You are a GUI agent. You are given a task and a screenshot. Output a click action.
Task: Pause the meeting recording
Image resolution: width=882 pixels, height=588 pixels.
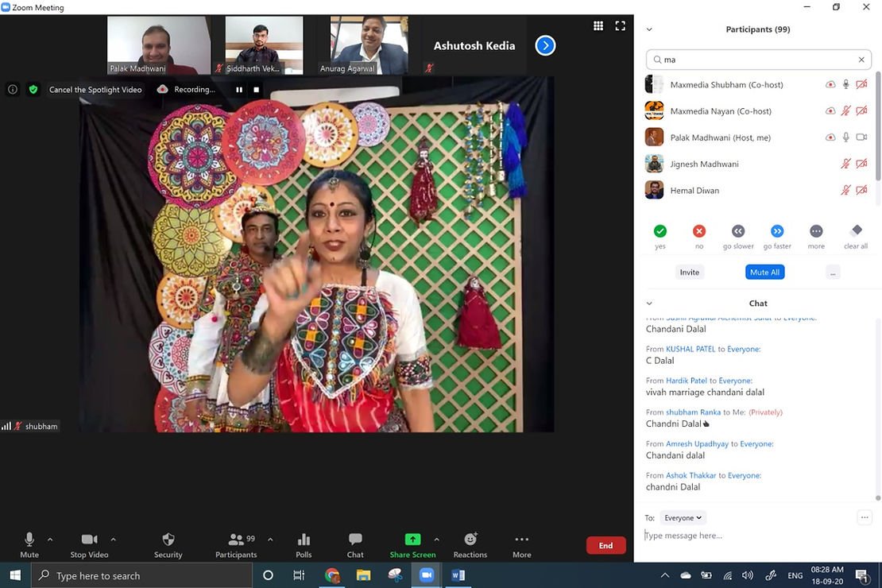(238, 90)
